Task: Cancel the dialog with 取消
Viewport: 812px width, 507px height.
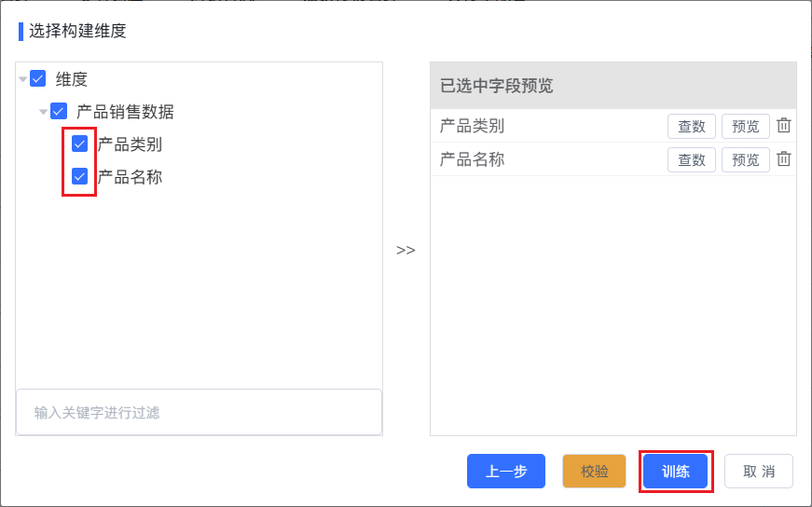Action: pyautogui.click(x=759, y=472)
